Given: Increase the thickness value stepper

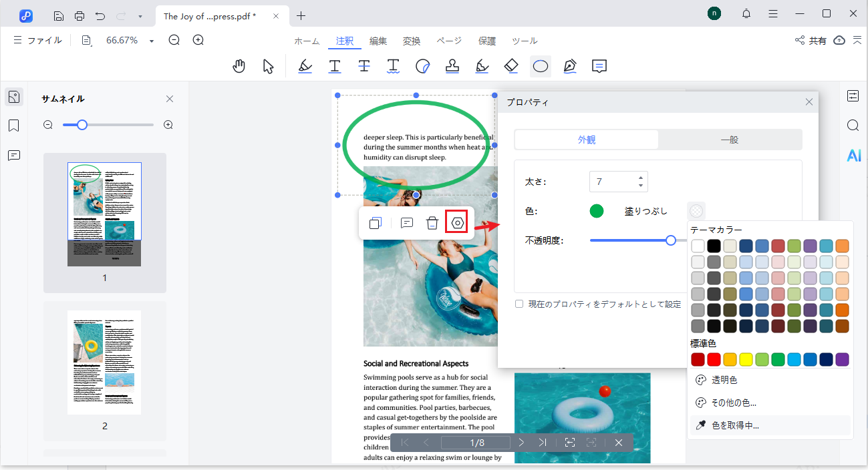Looking at the screenshot, I should (x=641, y=178).
